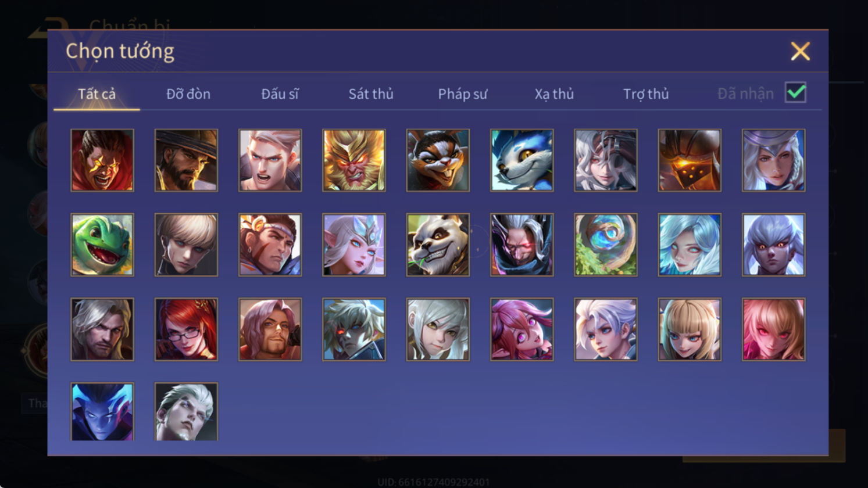Pick the panda hero portrait
868x488 pixels.
[x=438, y=245]
